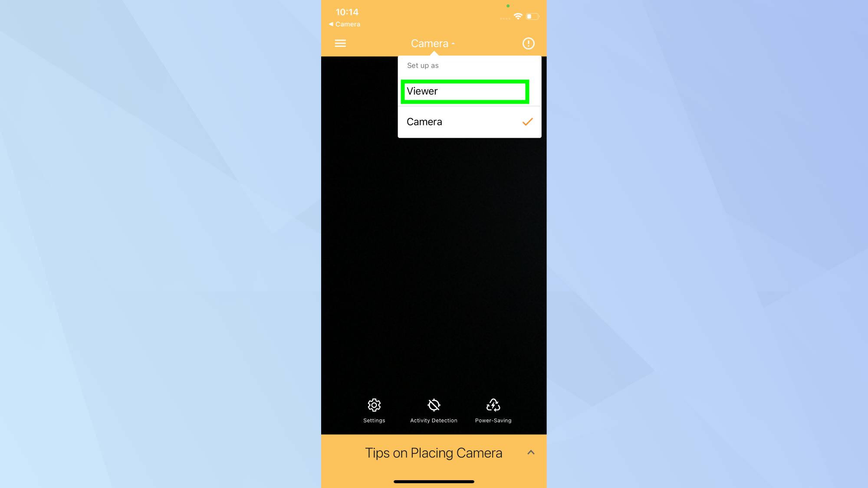Click the info icon in toolbar
868x488 pixels.
(x=528, y=43)
